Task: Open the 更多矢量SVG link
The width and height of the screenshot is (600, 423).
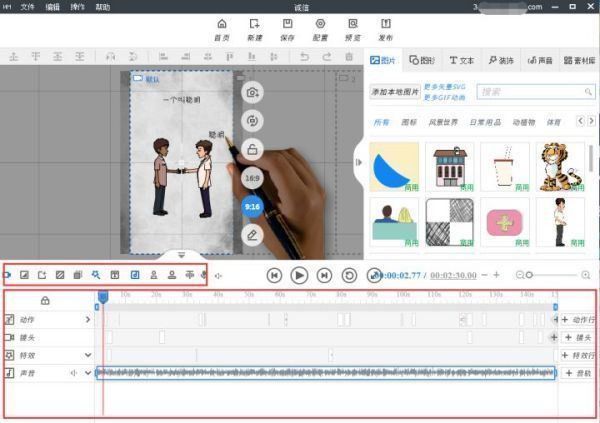Action: click(x=445, y=87)
